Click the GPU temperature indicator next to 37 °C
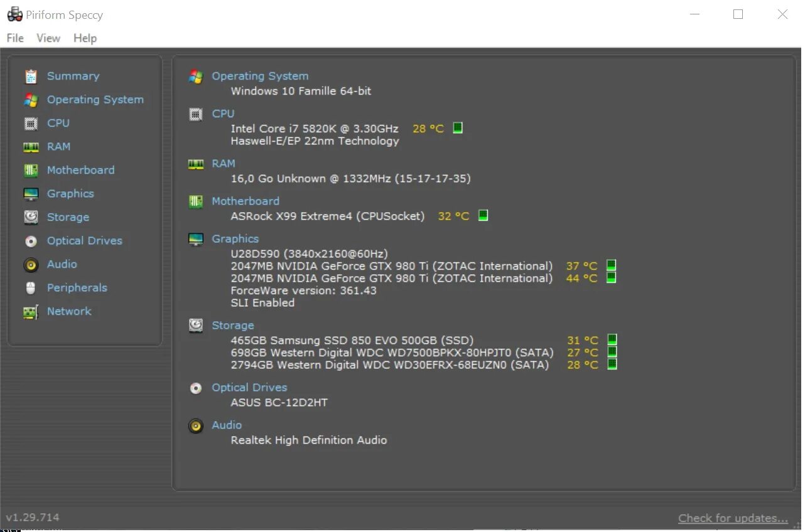The image size is (810, 532). tap(611, 265)
